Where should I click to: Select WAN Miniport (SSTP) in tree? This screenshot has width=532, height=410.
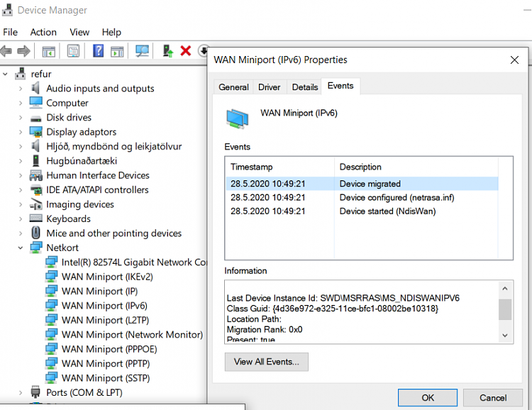[106, 378]
